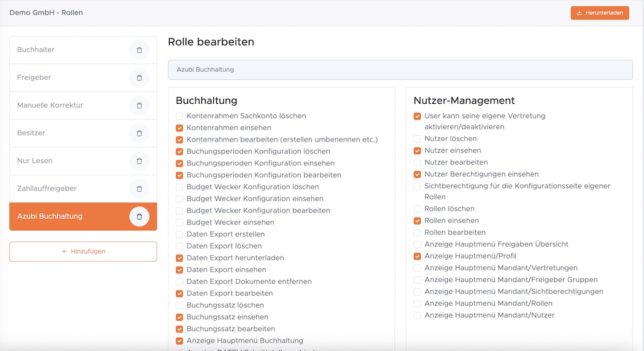Check Budget Wecker einsehen box
644x351 pixels.
[180, 223]
